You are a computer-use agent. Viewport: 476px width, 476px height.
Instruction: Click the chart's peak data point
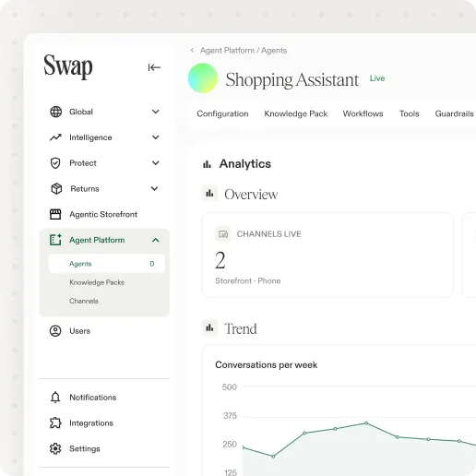[x=366, y=423]
